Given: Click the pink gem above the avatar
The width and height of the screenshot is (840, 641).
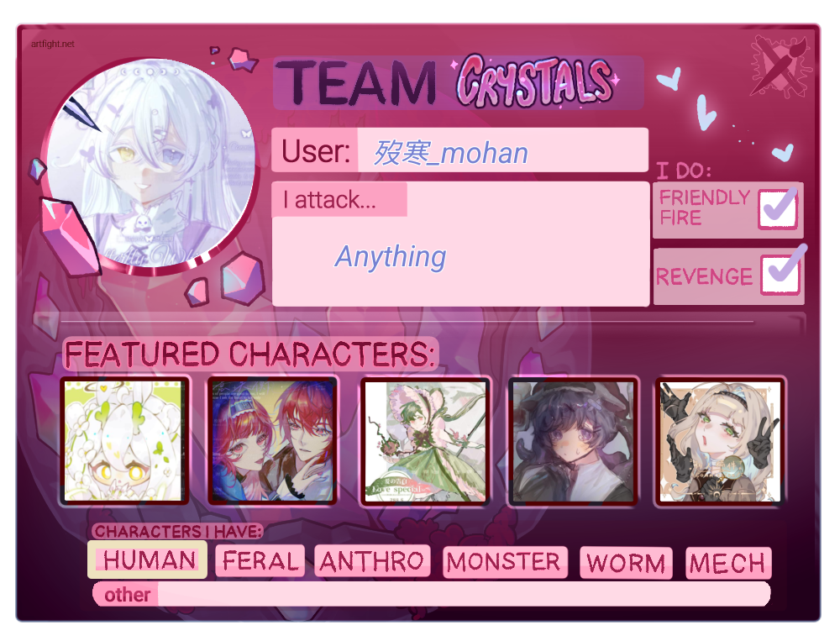Looking at the screenshot, I should click(244, 60).
